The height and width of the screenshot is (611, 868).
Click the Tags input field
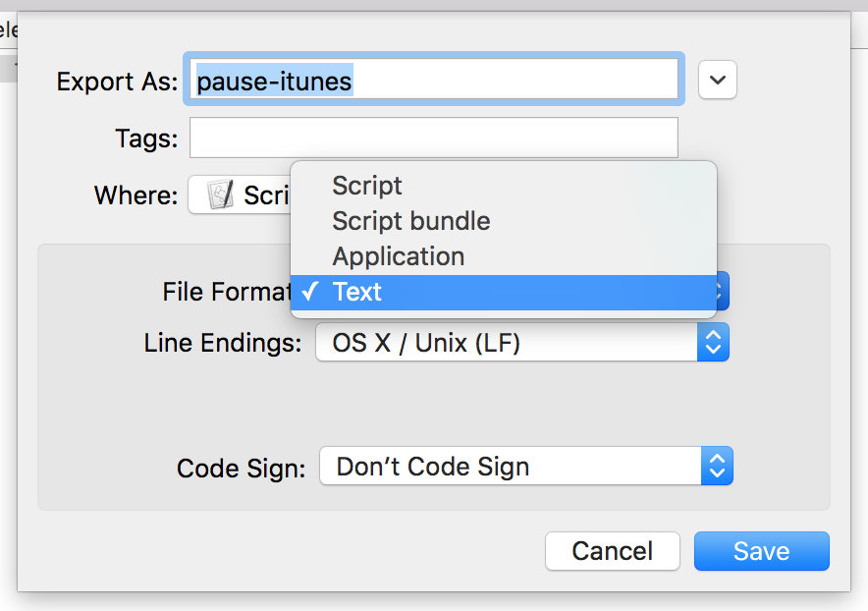(x=434, y=138)
